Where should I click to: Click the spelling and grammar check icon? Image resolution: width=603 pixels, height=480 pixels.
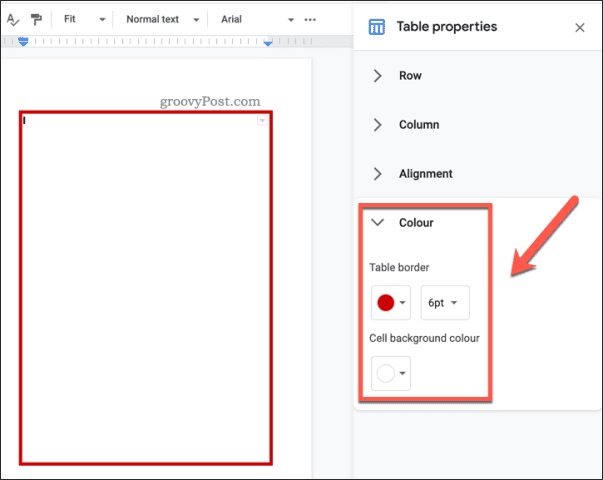(13, 20)
